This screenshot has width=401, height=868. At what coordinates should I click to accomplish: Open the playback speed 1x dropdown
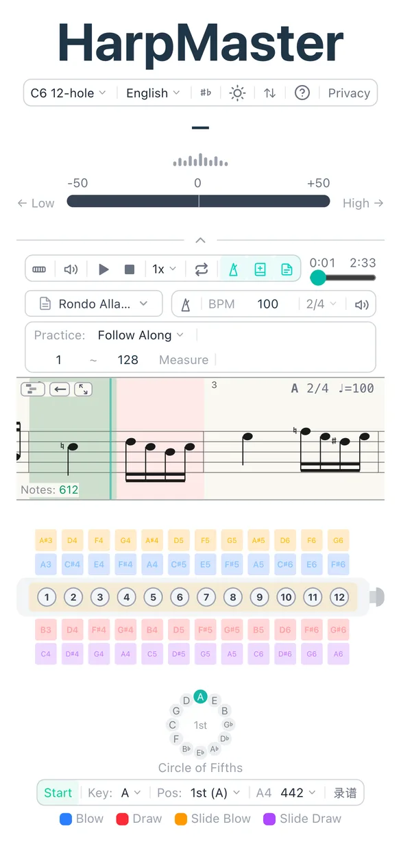[162, 269]
